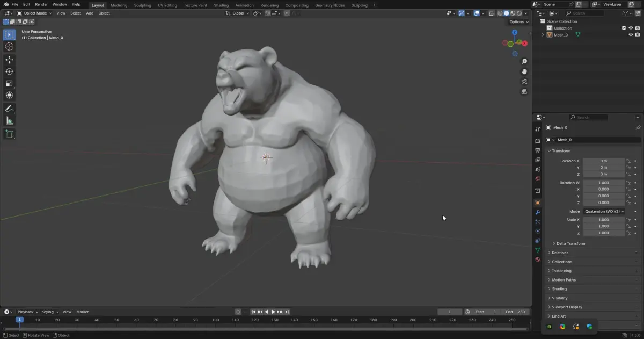Open the Physics properties tab

tap(537, 231)
